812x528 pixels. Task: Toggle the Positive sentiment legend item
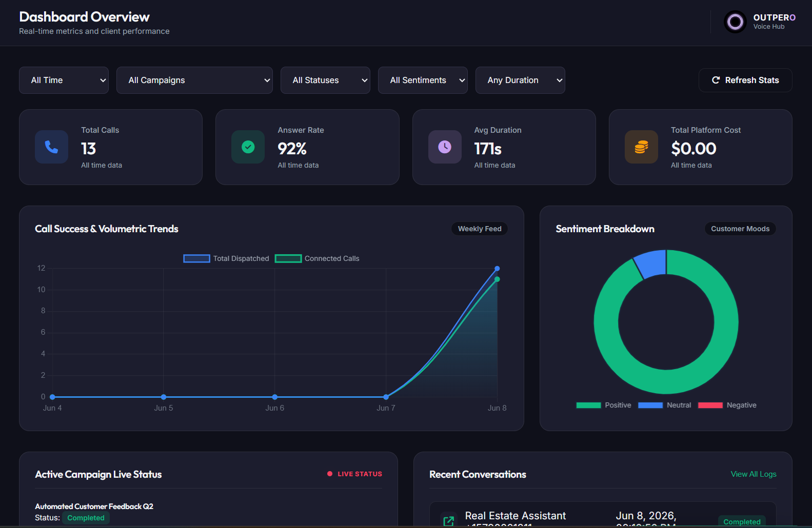coord(604,405)
